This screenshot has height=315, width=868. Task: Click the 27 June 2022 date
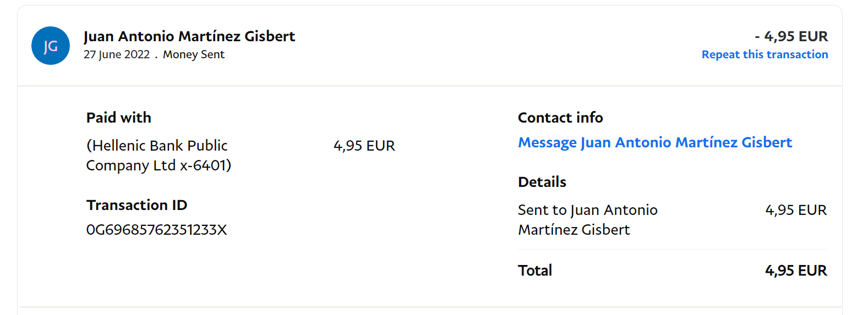[x=117, y=54]
